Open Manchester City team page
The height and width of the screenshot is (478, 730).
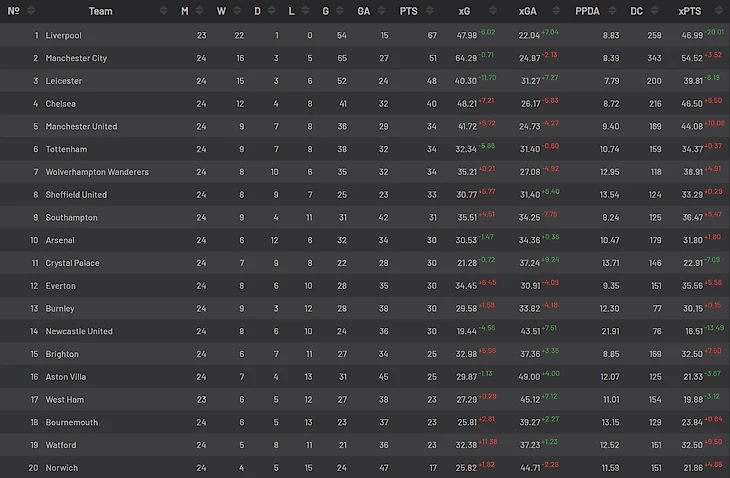76,58
